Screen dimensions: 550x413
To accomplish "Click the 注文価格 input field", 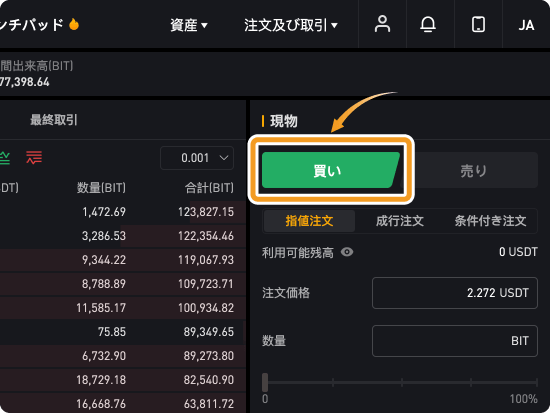I will point(455,293).
